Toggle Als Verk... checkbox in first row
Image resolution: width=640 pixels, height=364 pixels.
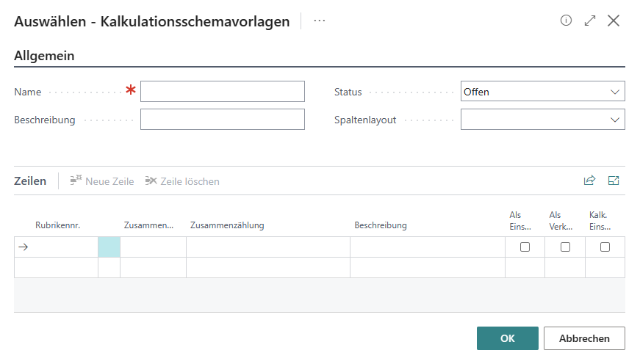565,247
